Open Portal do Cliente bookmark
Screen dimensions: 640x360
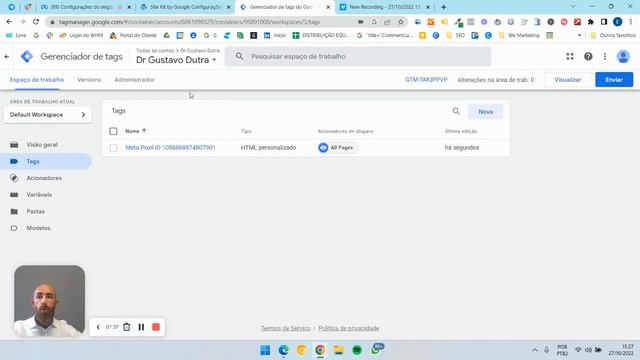(x=133, y=36)
